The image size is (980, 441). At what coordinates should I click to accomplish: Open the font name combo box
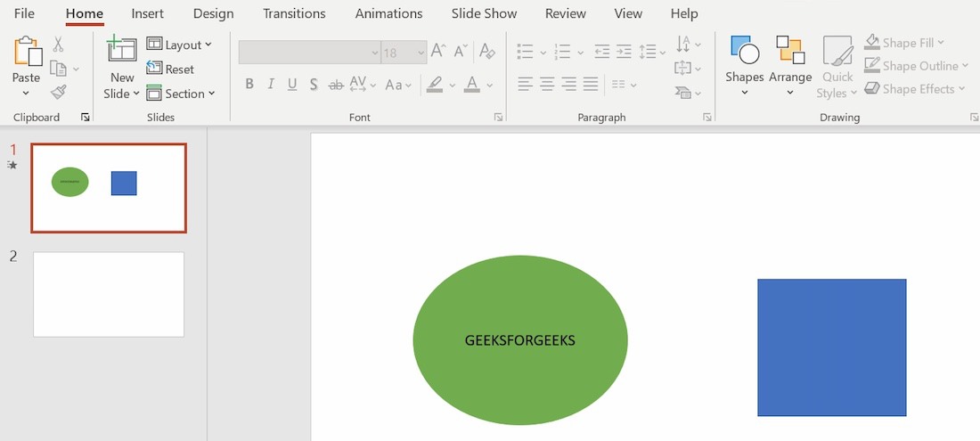310,53
